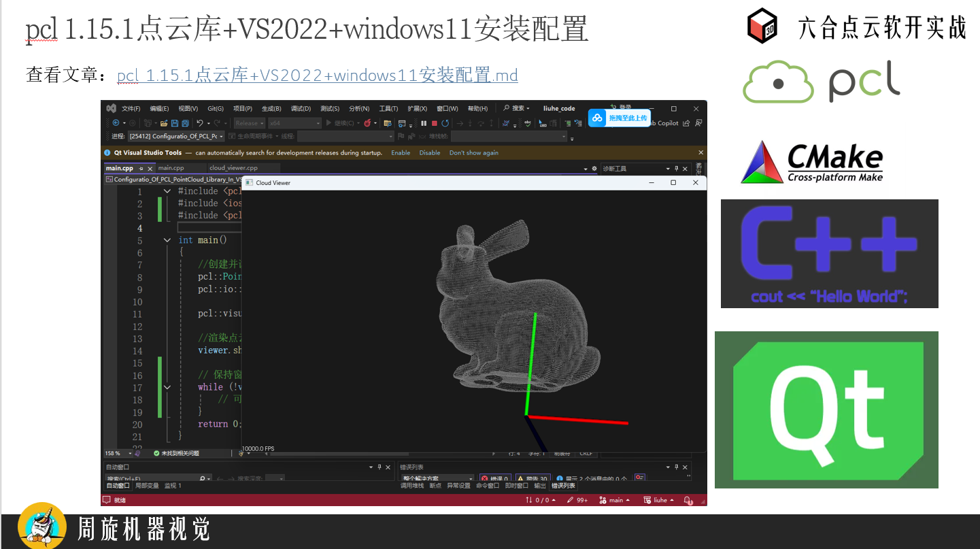The image size is (980, 549).
Task: Collapse the int main() code block
Action: click(x=167, y=240)
